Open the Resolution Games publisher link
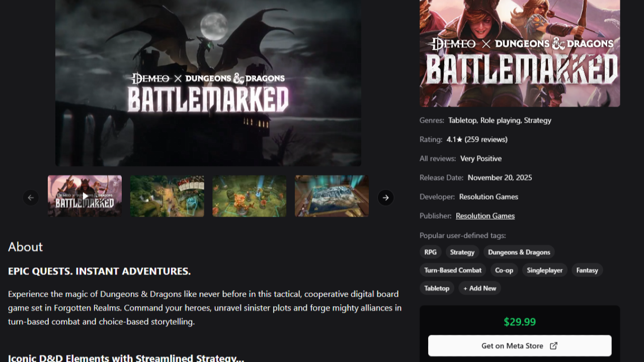The width and height of the screenshot is (644, 362). [x=485, y=216]
